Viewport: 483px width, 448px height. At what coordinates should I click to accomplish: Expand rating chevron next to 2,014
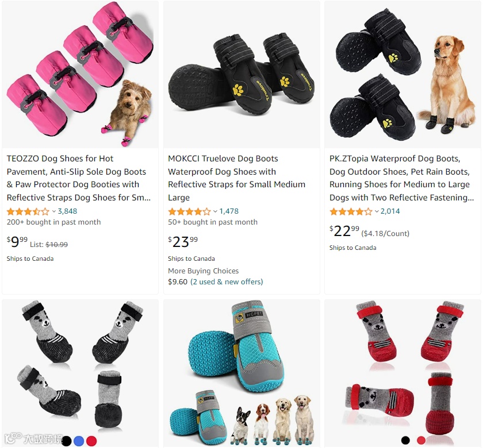pyautogui.click(x=377, y=211)
